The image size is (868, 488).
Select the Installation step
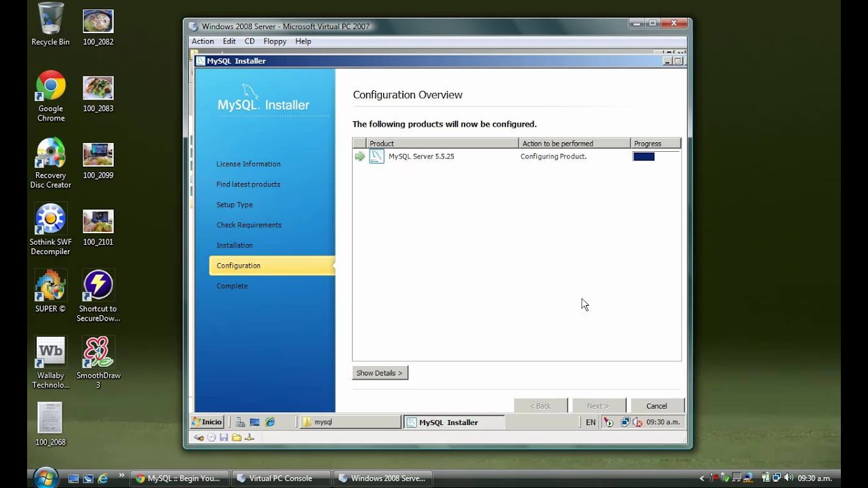(x=235, y=245)
